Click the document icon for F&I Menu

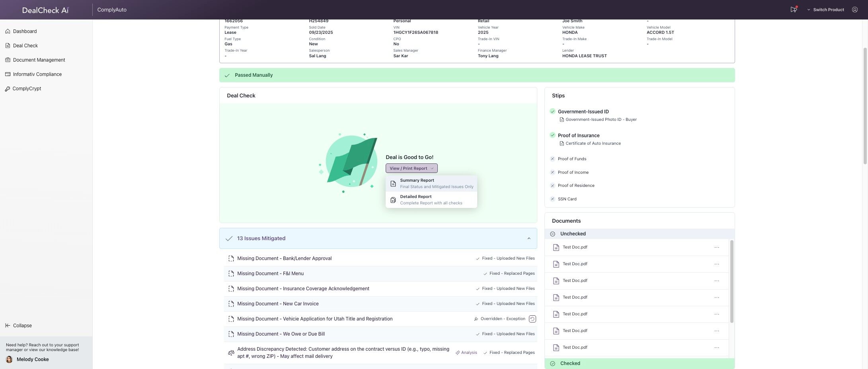pyautogui.click(x=231, y=274)
